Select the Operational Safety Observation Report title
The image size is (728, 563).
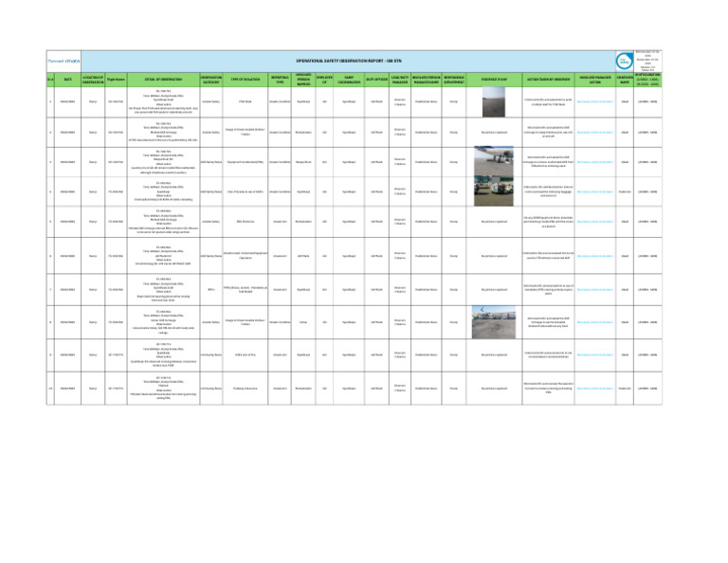(348, 62)
